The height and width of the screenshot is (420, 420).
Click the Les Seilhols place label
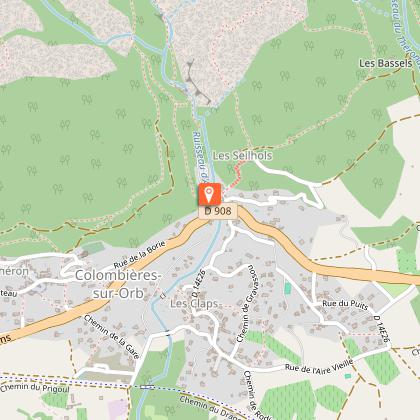[242, 155]
